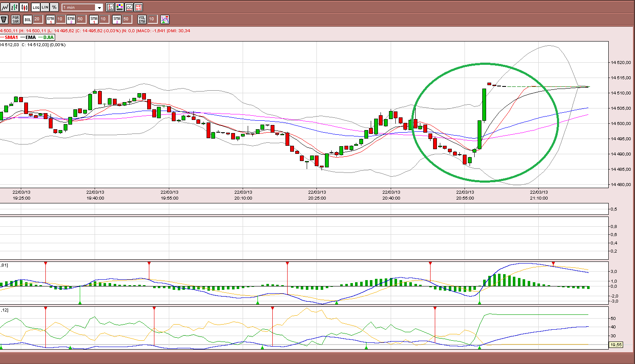Click the DJIA legend entry
This screenshot has width=635, height=364.
tap(46, 37)
